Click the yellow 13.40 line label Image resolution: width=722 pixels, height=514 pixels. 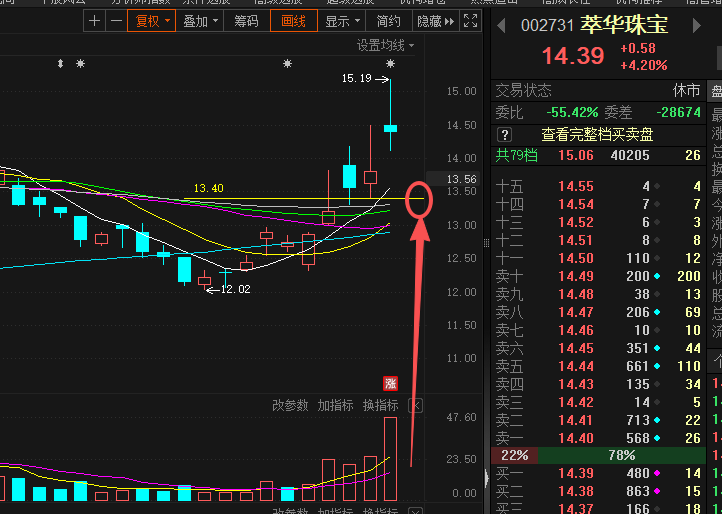pos(209,188)
